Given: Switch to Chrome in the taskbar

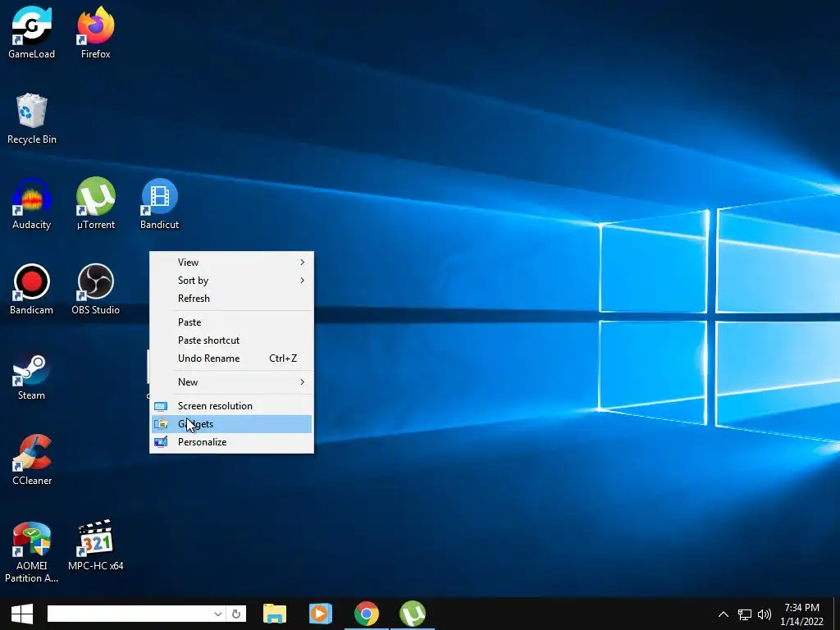Looking at the screenshot, I should point(367,614).
